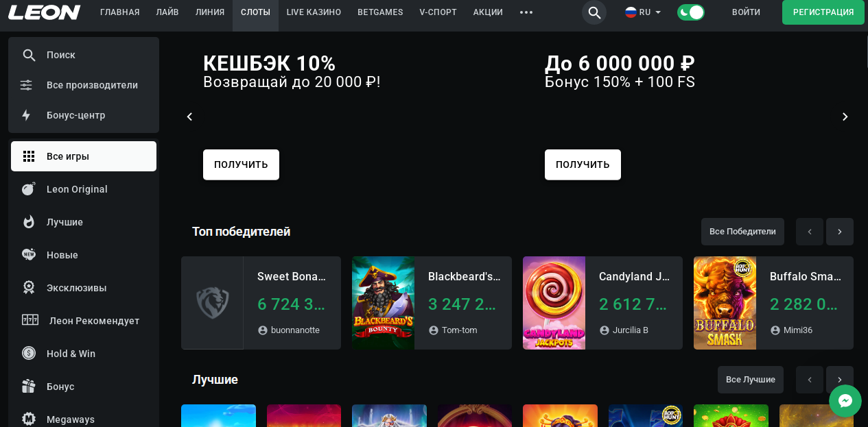This screenshot has width=868, height=427.
Task: Click the LEON logo
Action: [x=44, y=12]
